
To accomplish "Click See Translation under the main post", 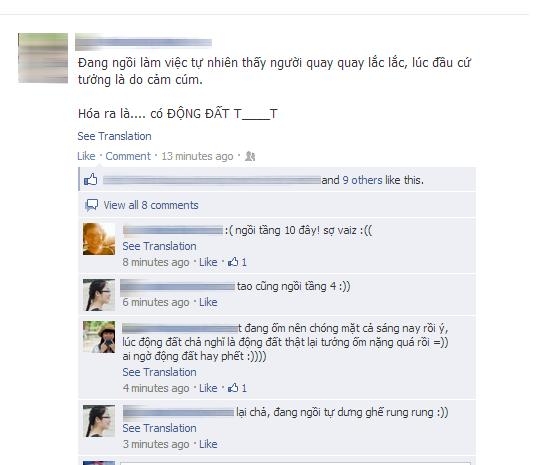I will [114, 136].
